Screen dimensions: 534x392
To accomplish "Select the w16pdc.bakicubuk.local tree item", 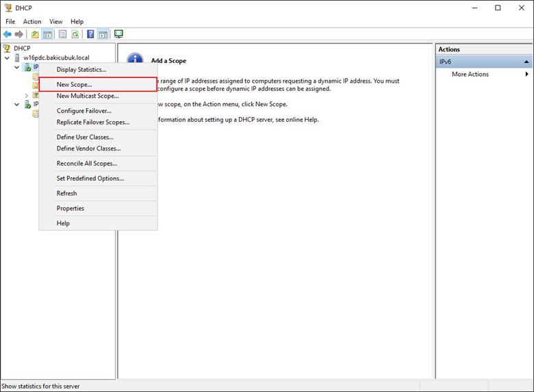I will [x=56, y=58].
